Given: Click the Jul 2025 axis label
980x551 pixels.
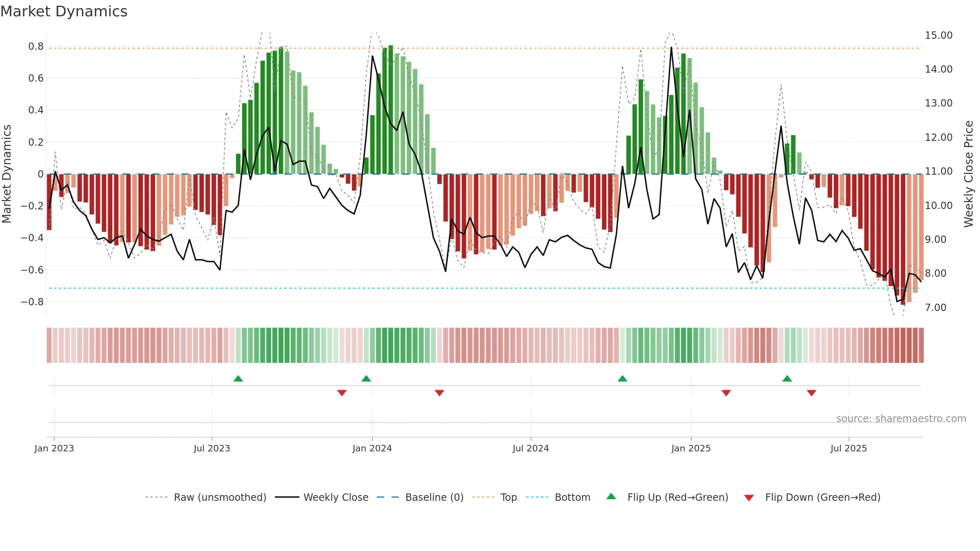Looking at the screenshot, I should click(849, 448).
